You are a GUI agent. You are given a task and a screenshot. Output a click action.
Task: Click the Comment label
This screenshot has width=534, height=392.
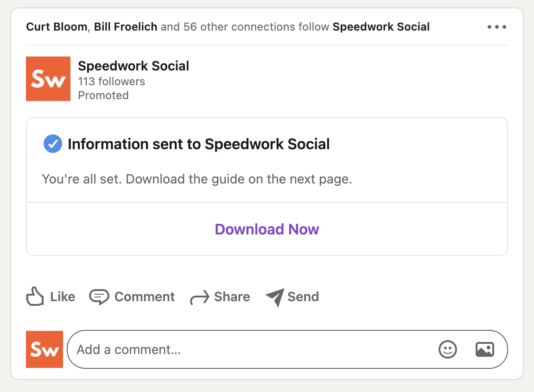click(x=145, y=297)
